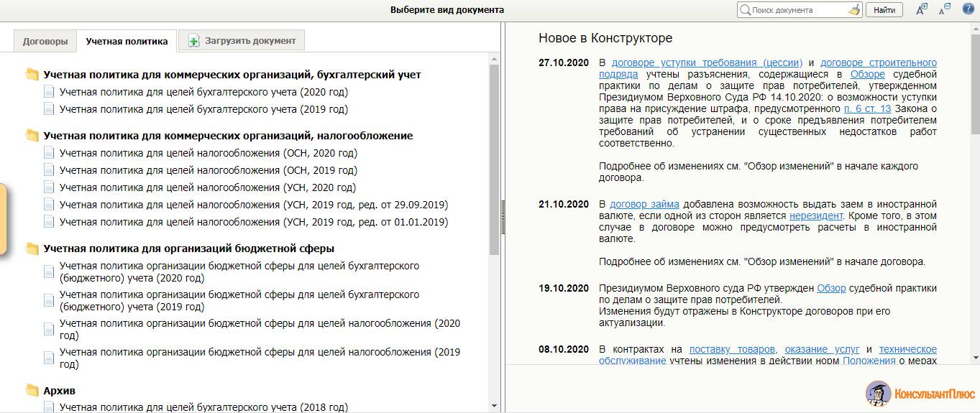Switch to the Договоры tab
The width and height of the screenshot is (980, 413).
pyautogui.click(x=45, y=41)
